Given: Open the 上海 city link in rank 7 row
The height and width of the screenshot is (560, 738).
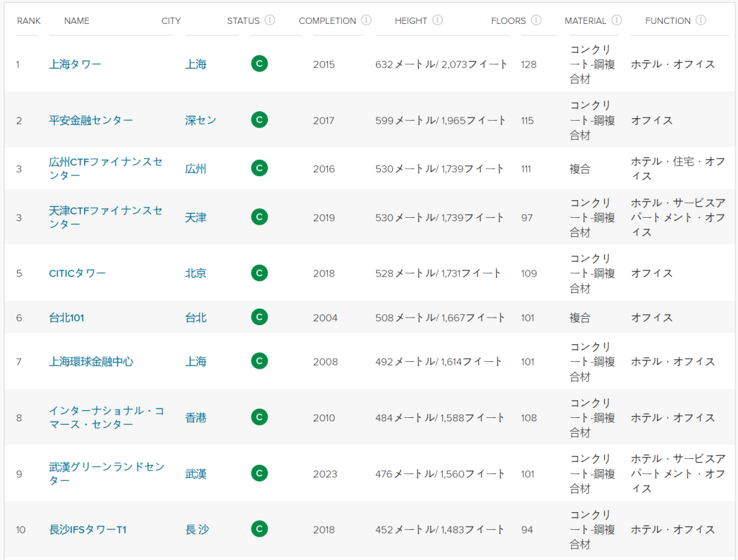Looking at the screenshot, I should point(196,361).
